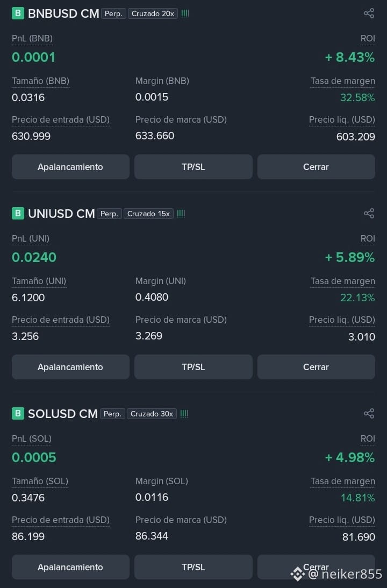Close the UNIUSD position with Cerrar
The width and height of the screenshot is (387, 588).
(316, 367)
